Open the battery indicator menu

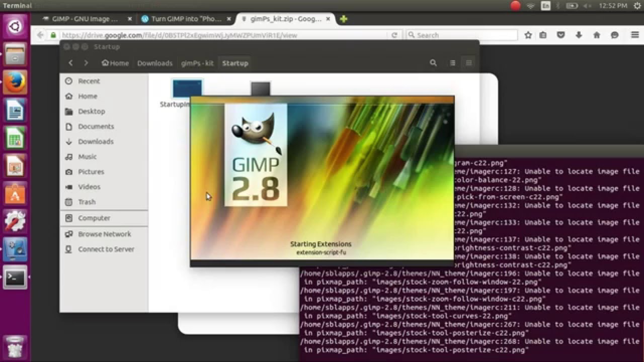click(x=572, y=6)
